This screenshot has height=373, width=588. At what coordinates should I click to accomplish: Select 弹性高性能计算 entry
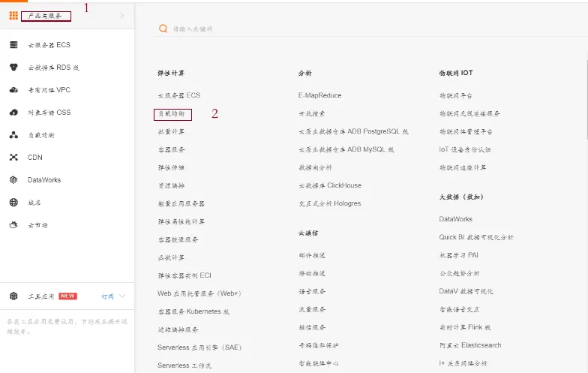tap(181, 221)
